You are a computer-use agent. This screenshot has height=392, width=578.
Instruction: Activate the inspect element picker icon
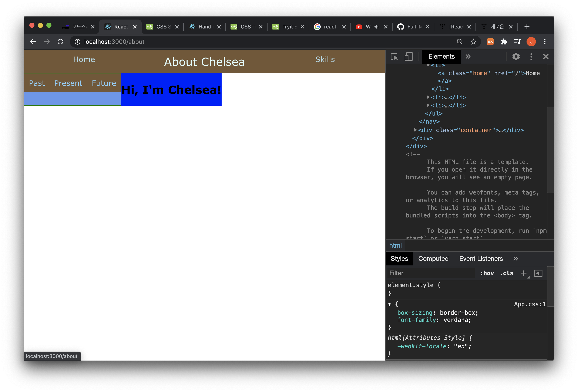point(394,57)
